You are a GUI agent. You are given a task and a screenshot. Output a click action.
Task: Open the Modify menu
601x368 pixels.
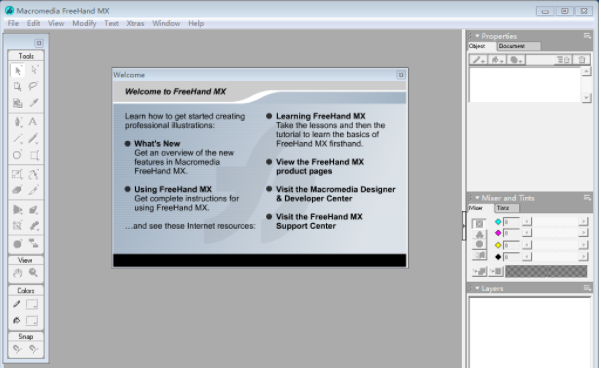84,23
